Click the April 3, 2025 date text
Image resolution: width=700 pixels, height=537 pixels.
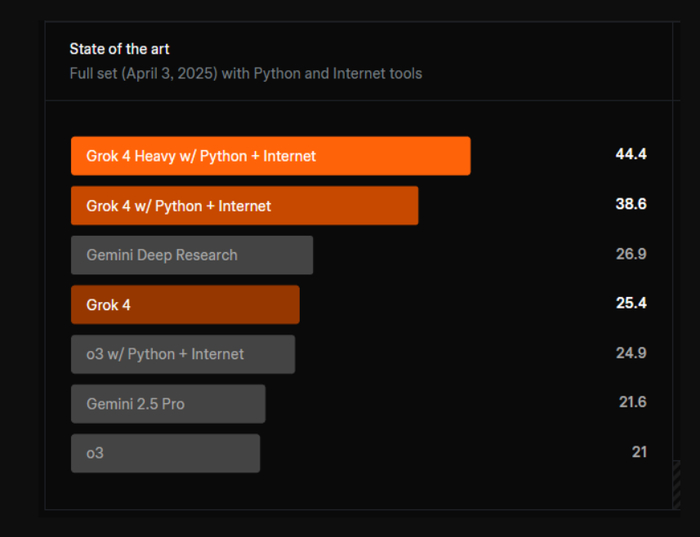coord(171,73)
